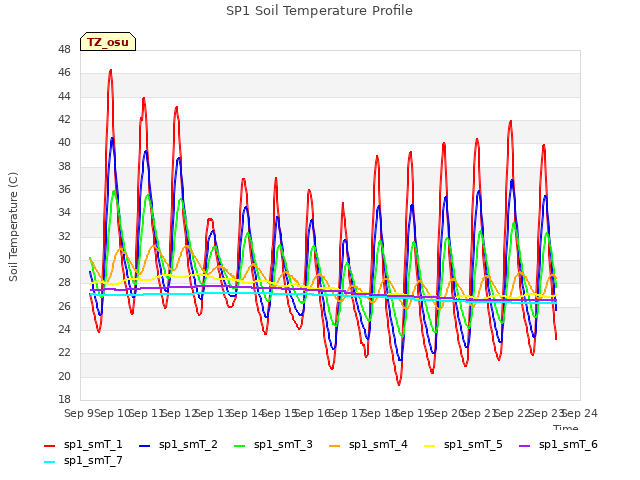Screen dimensions: 640x480
Task: Click the 24 tick on the y-axis
Action: click(x=64, y=329)
